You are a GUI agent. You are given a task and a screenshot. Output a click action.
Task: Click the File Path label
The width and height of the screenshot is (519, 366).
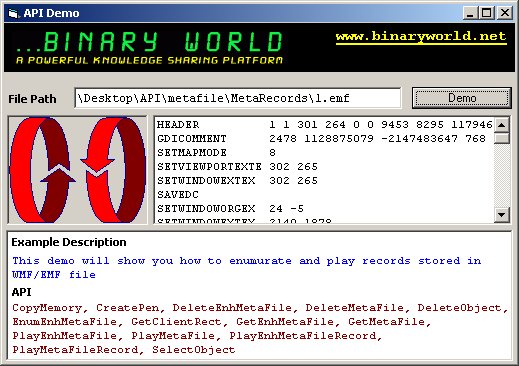click(32, 99)
